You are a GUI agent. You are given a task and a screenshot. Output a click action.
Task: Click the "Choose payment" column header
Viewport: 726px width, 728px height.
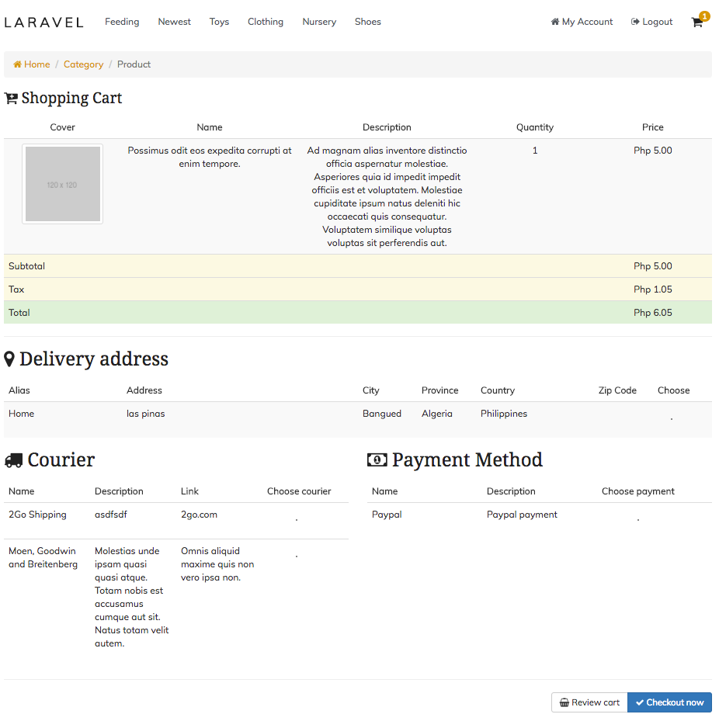(x=638, y=492)
